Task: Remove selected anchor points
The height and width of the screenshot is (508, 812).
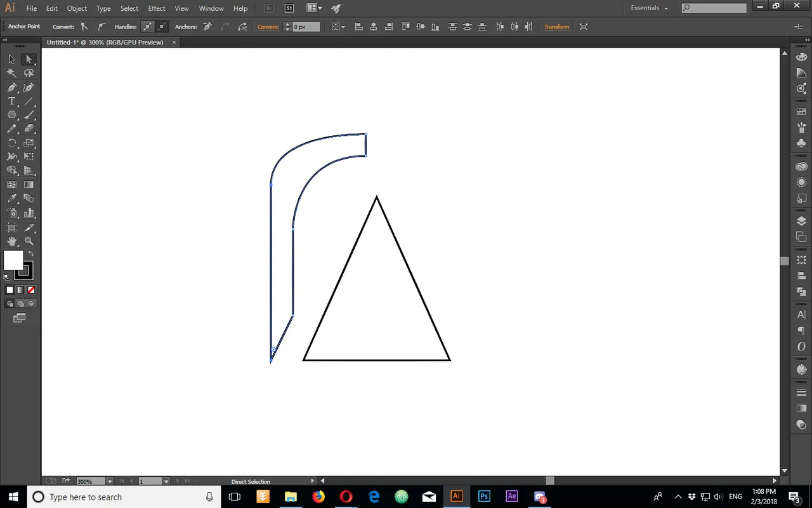Action: click(x=207, y=27)
